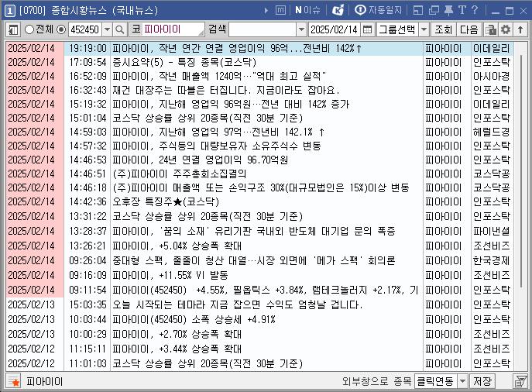532x392 pixels.
Task: Click the magnifier stock search icon
Action: pos(119,30)
